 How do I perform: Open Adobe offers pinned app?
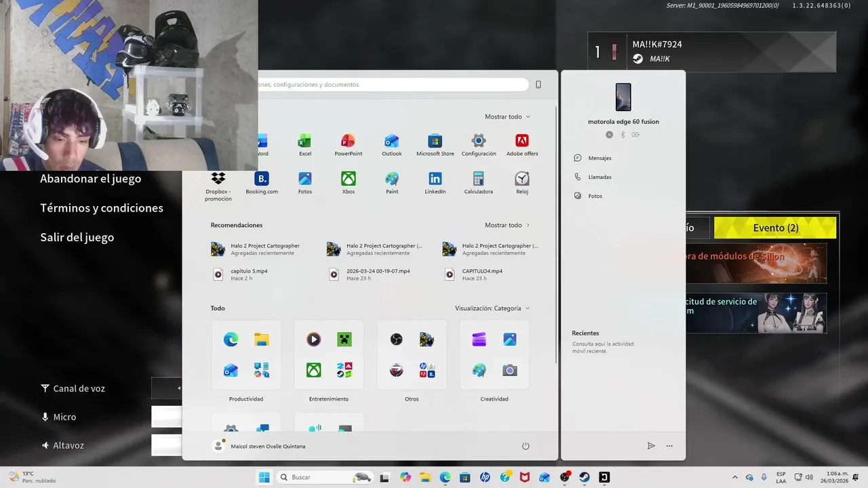click(522, 141)
